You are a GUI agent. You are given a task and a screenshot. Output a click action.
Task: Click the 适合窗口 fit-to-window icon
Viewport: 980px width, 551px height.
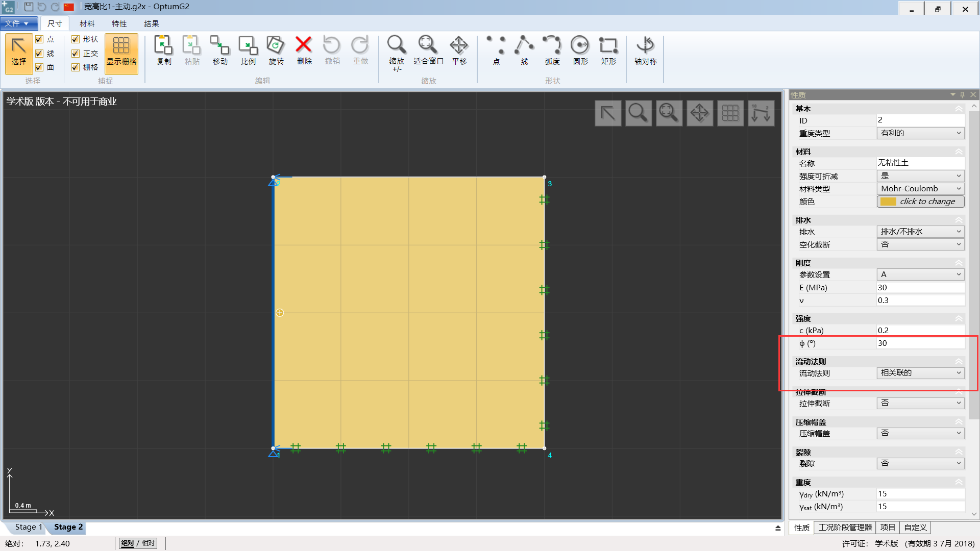(428, 51)
